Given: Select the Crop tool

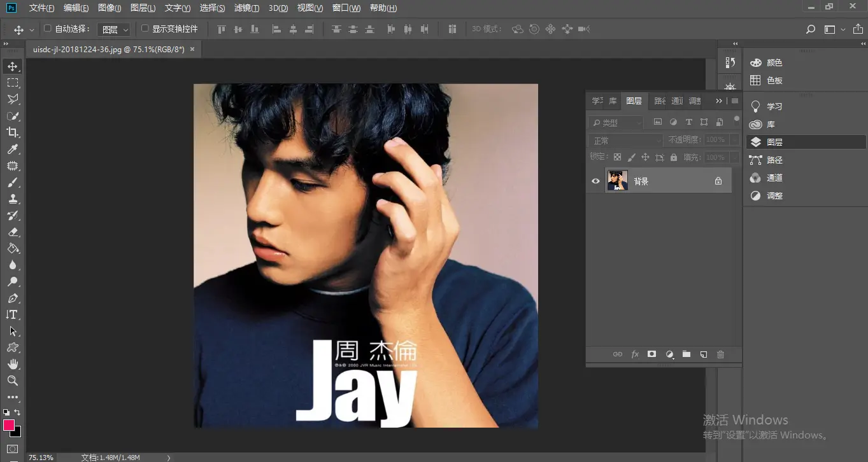Looking at the screenshot, I should tap(13, 132).
